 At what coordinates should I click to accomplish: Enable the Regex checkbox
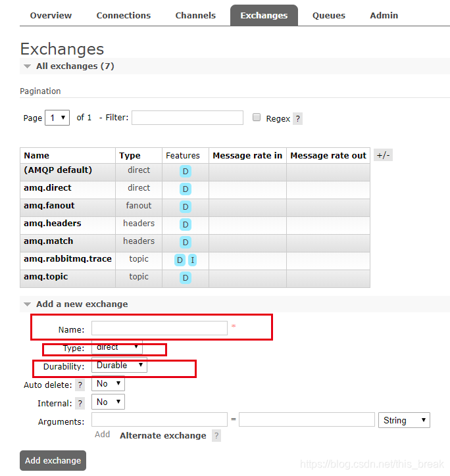coord(257,117)
